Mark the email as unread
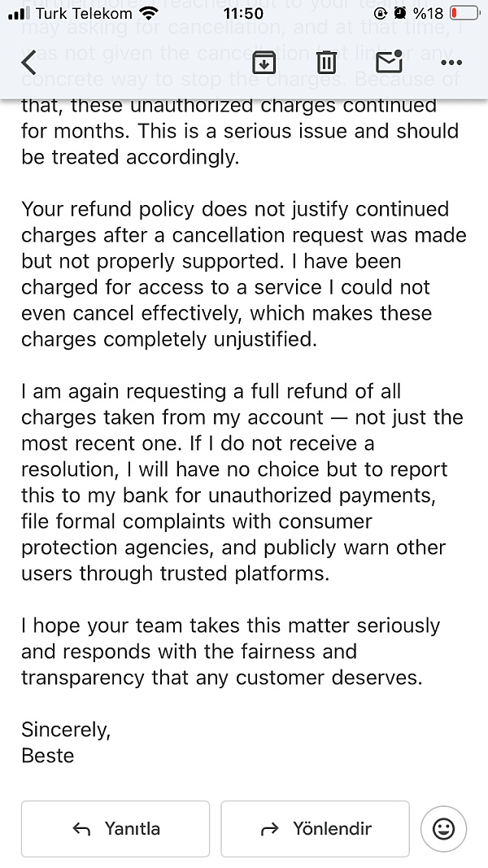Viewport: 488px width, 868px height. click(390, 62)
